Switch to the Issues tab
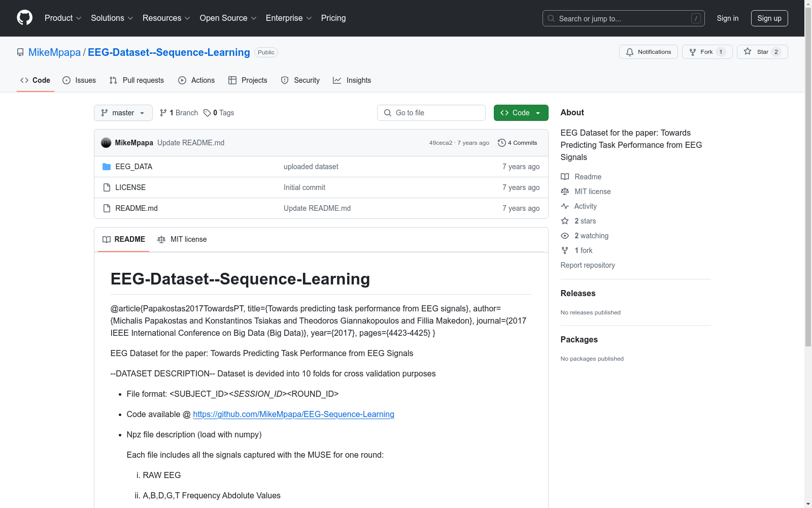 [x=79, y=80]
